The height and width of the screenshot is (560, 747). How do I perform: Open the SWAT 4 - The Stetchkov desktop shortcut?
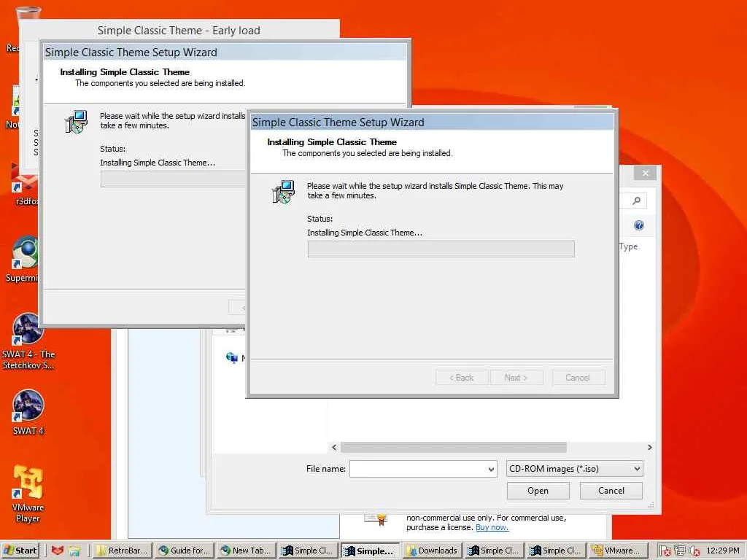28,341
